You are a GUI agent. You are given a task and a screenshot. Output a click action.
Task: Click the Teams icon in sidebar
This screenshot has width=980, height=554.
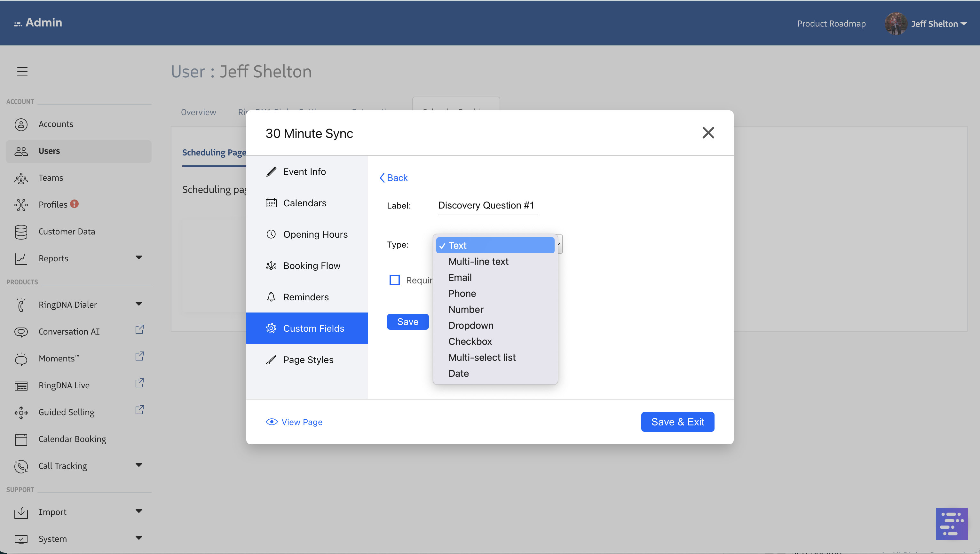tap(21, 178)
